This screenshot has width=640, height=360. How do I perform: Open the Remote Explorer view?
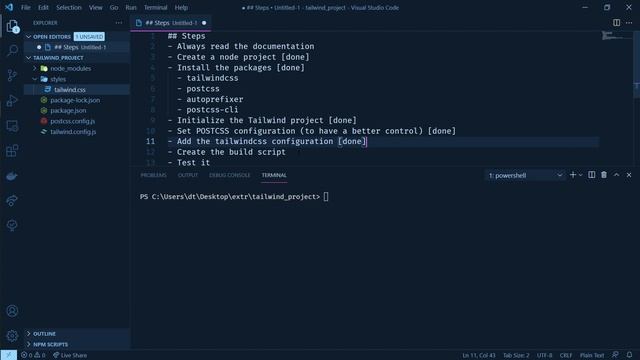coord(12,126)
